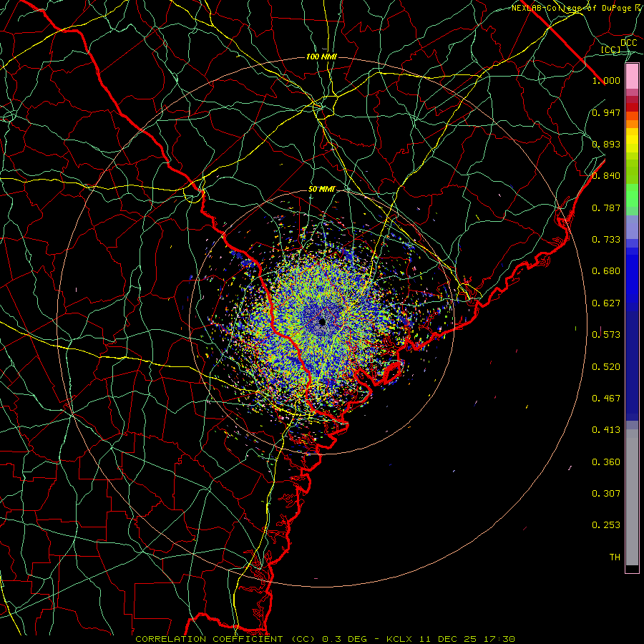Screen dimensions: 644x644
Task: Pick the red segment of the color bar
Action: [x=632, y=107]
